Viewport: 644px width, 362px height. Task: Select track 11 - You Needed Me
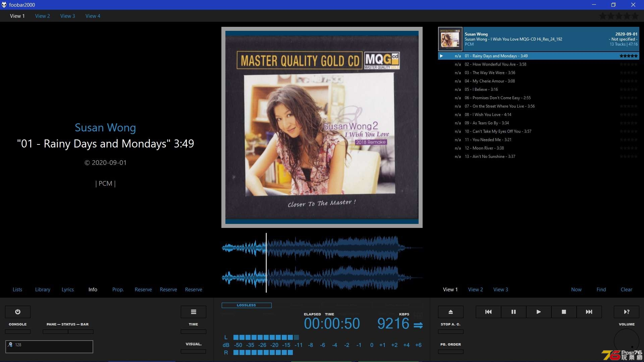tap(539, 140)
